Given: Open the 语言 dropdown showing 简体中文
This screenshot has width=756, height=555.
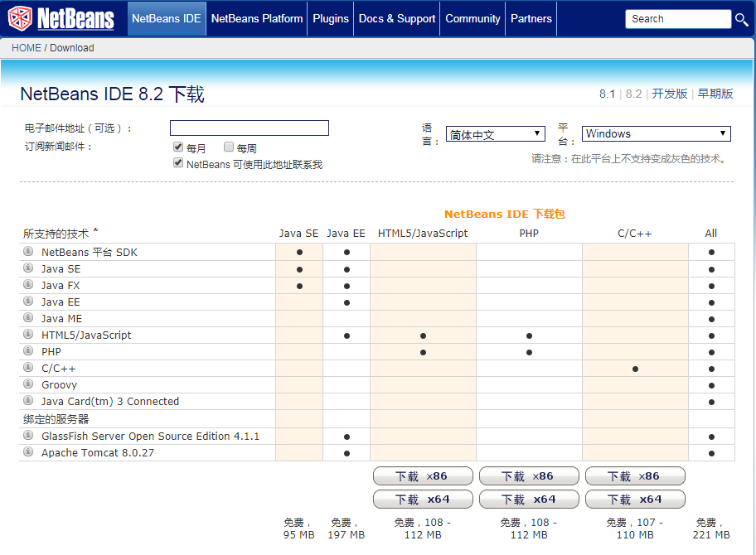Looking at the screenshot, I should 495,133.
